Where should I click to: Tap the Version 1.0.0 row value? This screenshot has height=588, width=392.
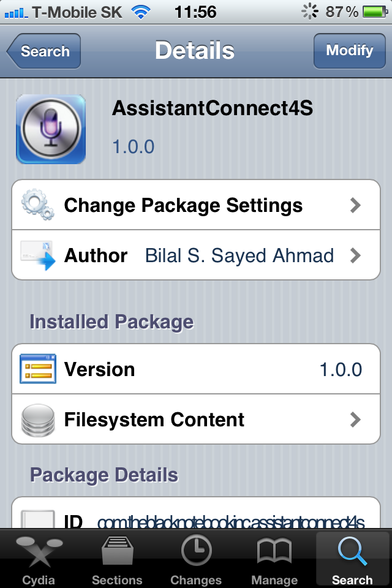click(x=341, y=369)
